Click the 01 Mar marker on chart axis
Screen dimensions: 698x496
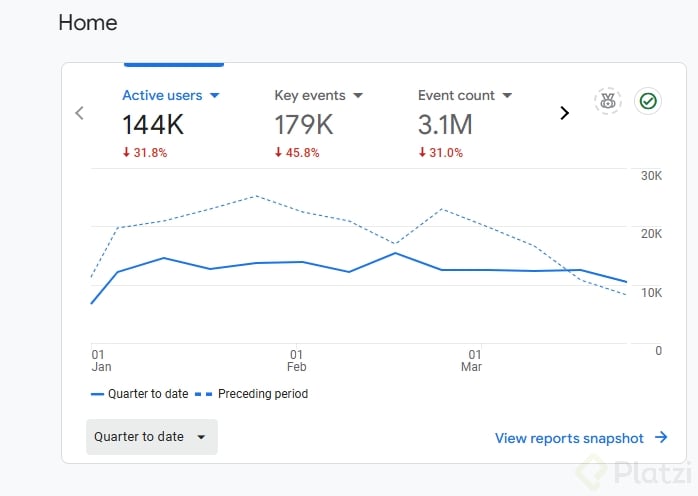[471, 360]
